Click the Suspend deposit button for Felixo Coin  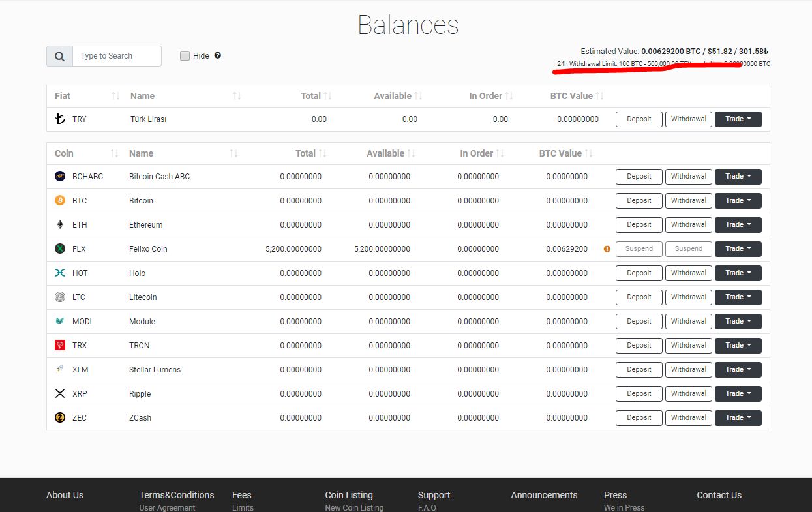(x=639, y=249)
